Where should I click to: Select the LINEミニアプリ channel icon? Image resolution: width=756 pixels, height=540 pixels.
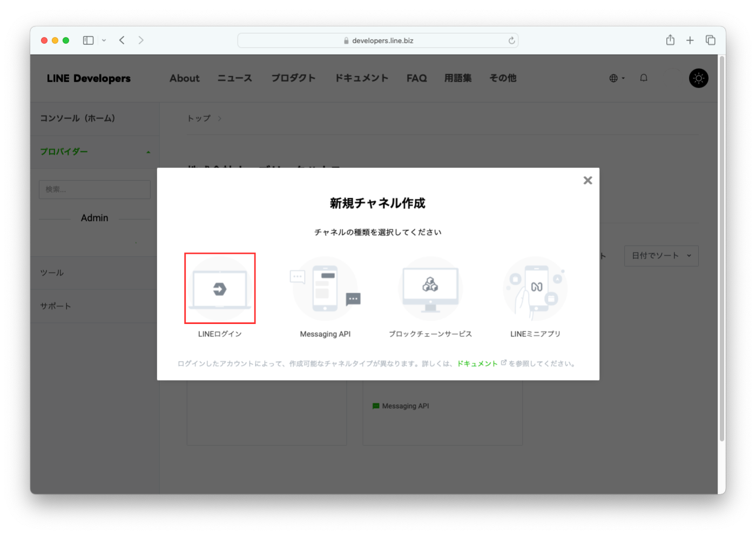pyautogui.click(x=535, y=289)
